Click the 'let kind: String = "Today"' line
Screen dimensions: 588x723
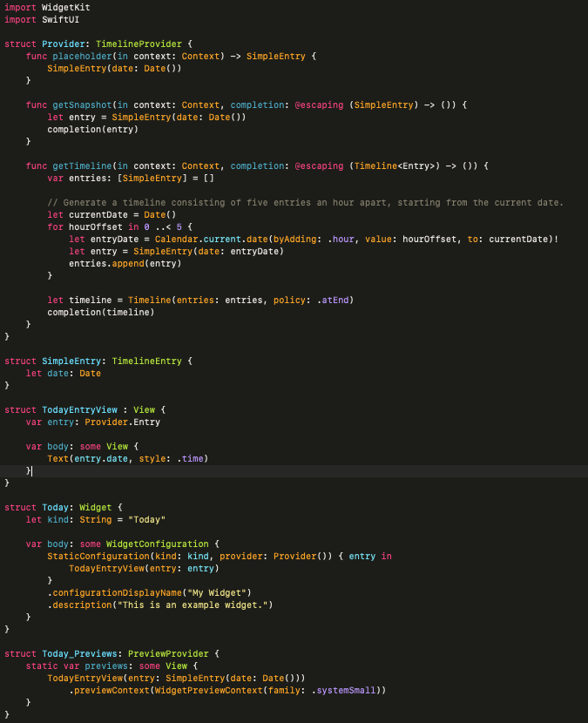coord(96,520)
